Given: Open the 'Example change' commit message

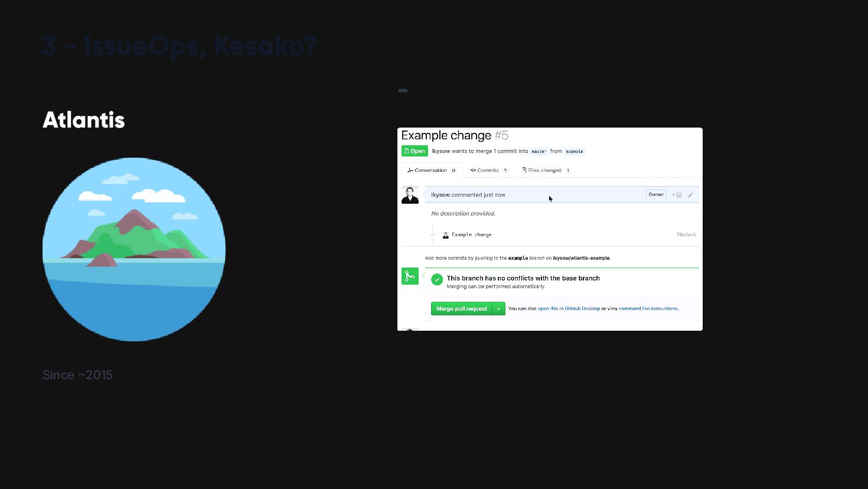Looking at the screenshot, I should coord(472,235).
